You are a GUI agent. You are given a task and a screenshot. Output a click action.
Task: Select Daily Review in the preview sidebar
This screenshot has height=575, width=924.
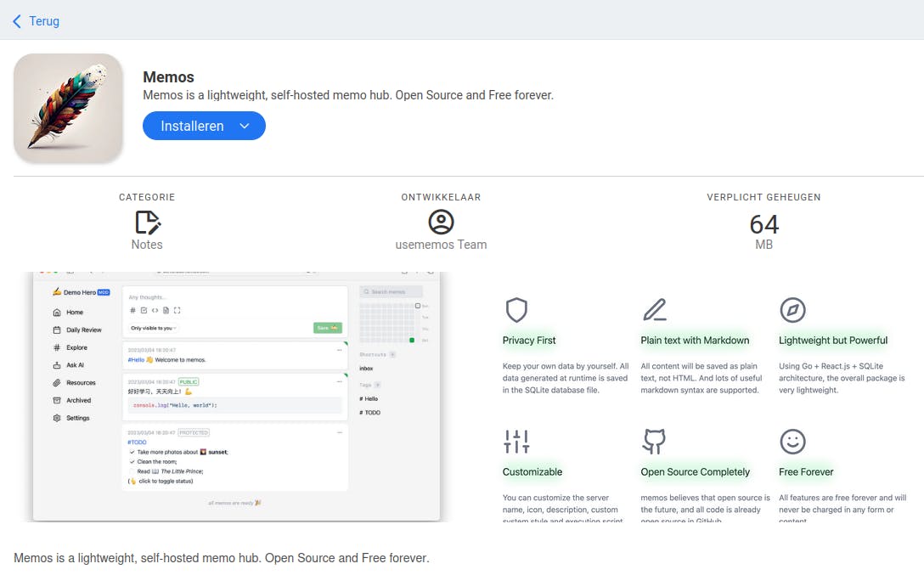[83, 330]
